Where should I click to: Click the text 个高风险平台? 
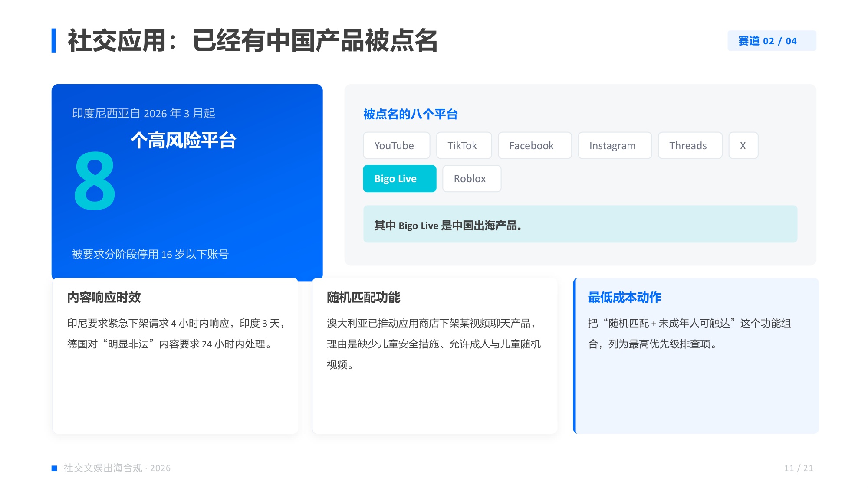pos(183,140)
